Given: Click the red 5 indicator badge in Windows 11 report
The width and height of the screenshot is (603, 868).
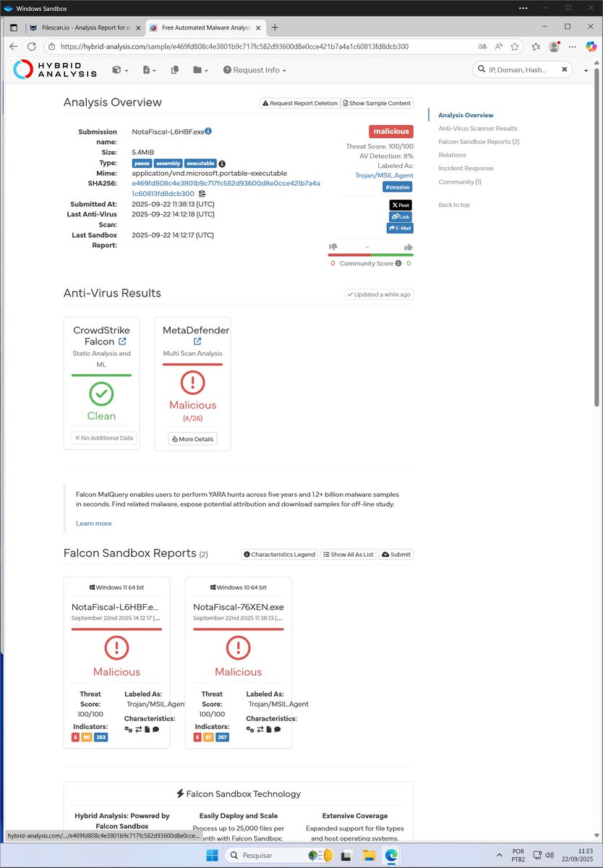Looking at the screenshot, I should click(x=75, y=738).
